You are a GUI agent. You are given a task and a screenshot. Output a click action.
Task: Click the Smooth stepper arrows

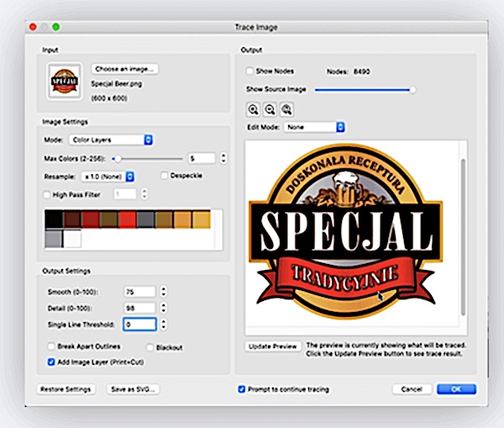164,292
